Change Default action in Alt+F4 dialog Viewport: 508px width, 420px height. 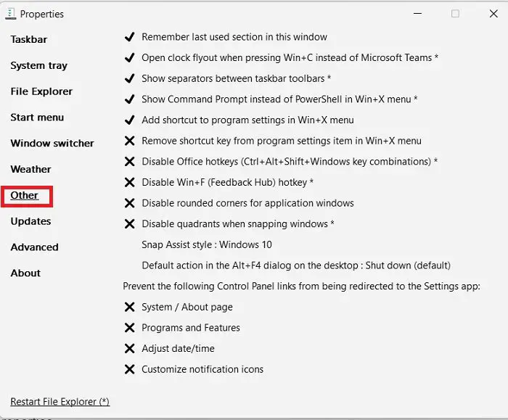[x=296, y=265]
